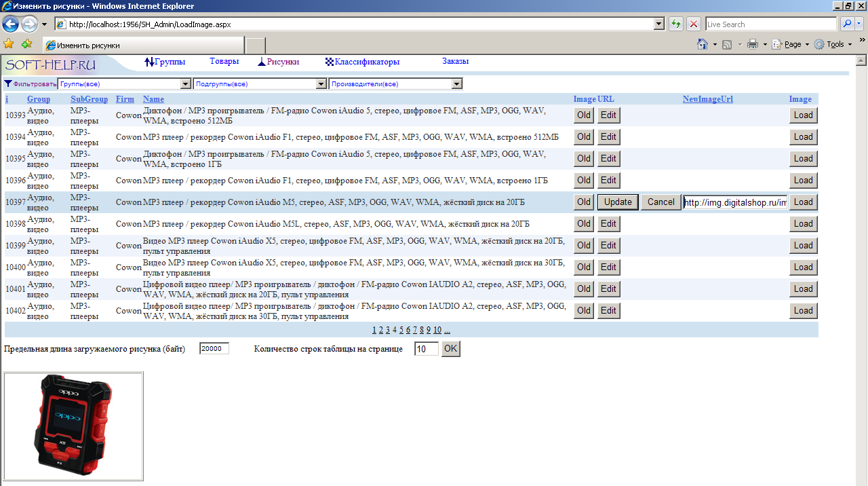
Task: Click Cancel button in row 10397
Action: click(661, 202)
